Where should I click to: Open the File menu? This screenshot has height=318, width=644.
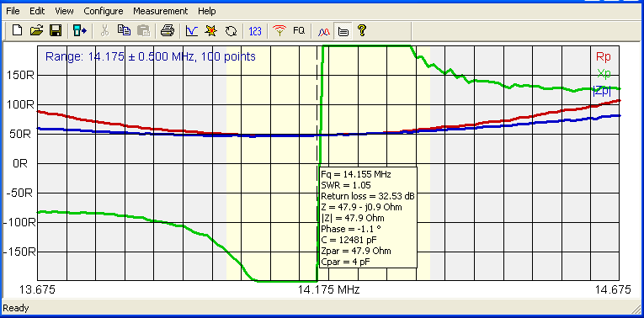click(13, 11)
